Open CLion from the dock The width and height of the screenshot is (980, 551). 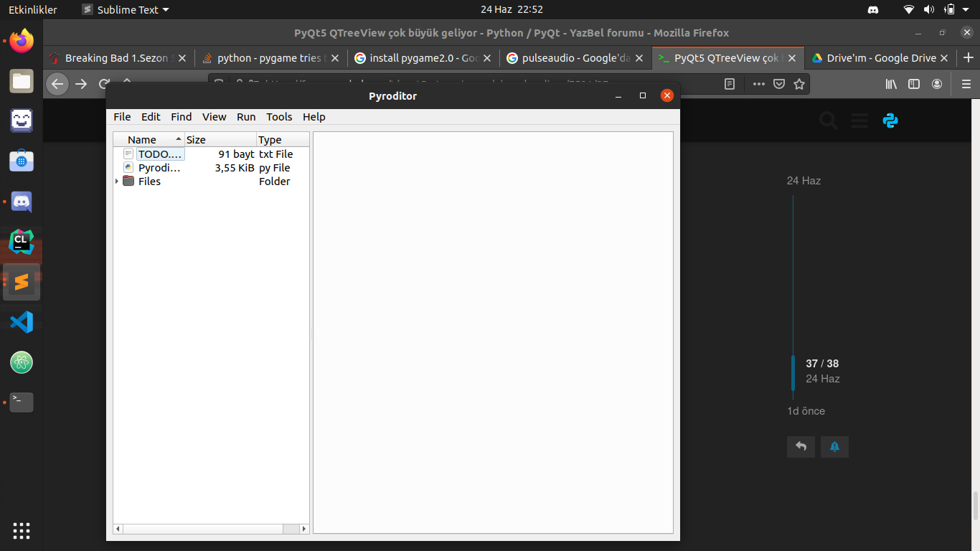click(22, 242)
